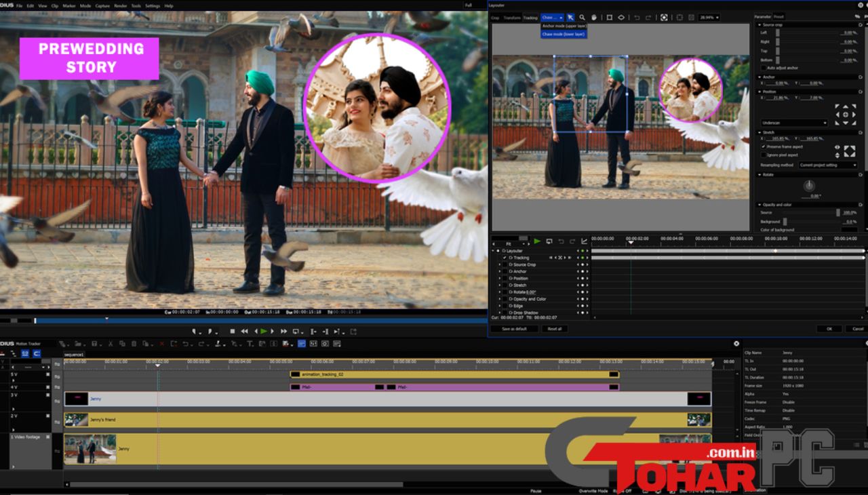Set the Out point in the main player
This screenshot has height=495, width=868.
point(210,332)
